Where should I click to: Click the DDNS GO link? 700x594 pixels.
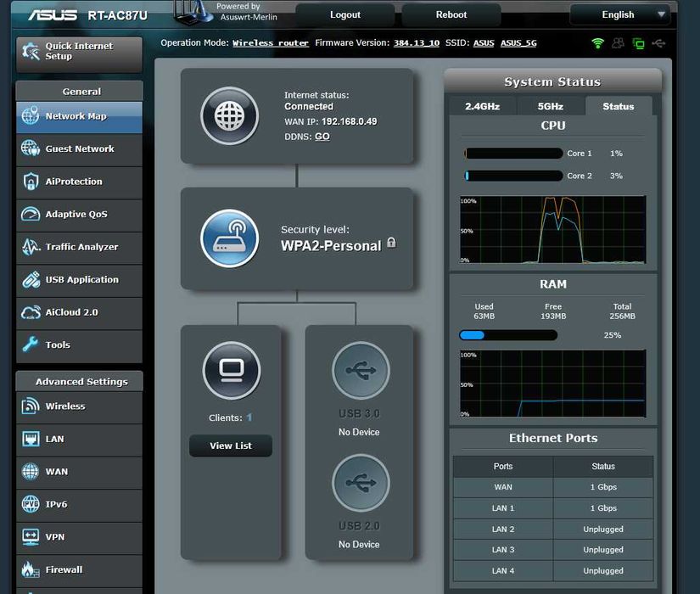[322, 137]
